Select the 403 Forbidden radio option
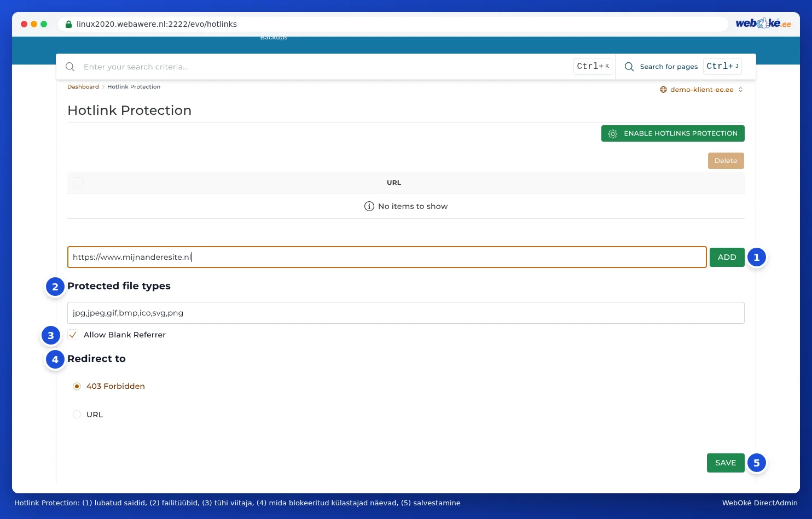This screenshot has height=519, width=812. [77, 386]
